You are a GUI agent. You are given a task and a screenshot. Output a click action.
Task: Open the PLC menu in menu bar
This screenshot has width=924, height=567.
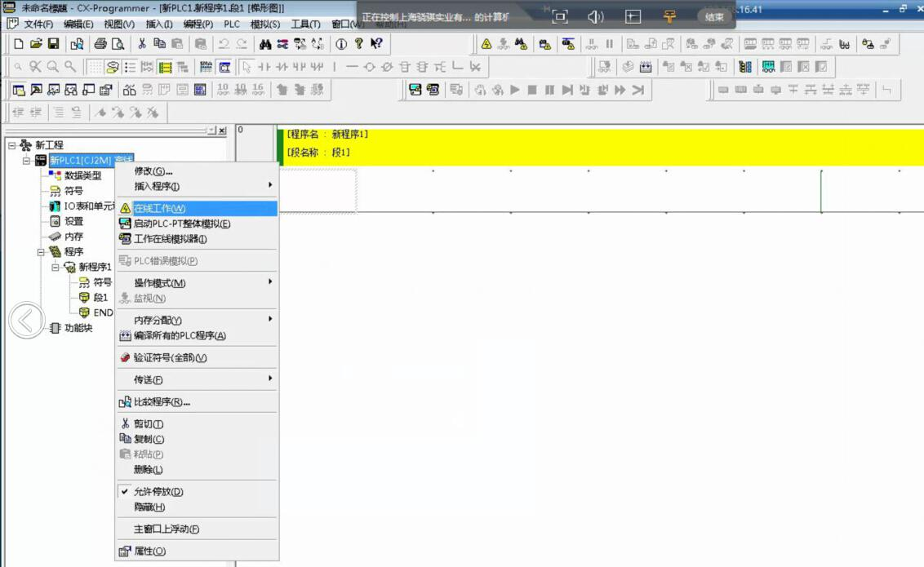[x=232, y=24]
